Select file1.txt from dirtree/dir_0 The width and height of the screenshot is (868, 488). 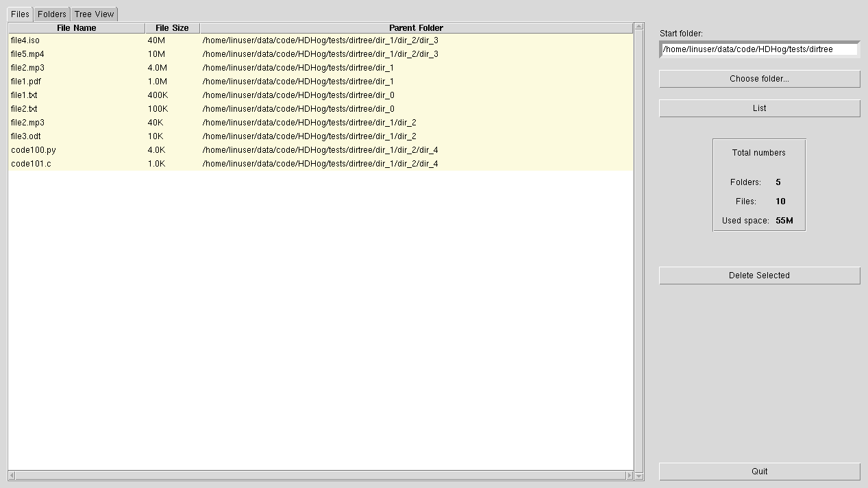[82, 95]
